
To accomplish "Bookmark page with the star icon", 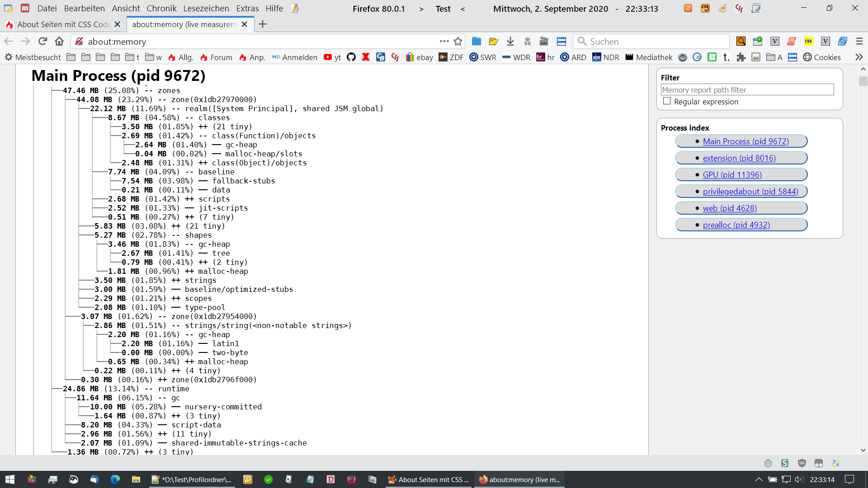I will (458, 42).
